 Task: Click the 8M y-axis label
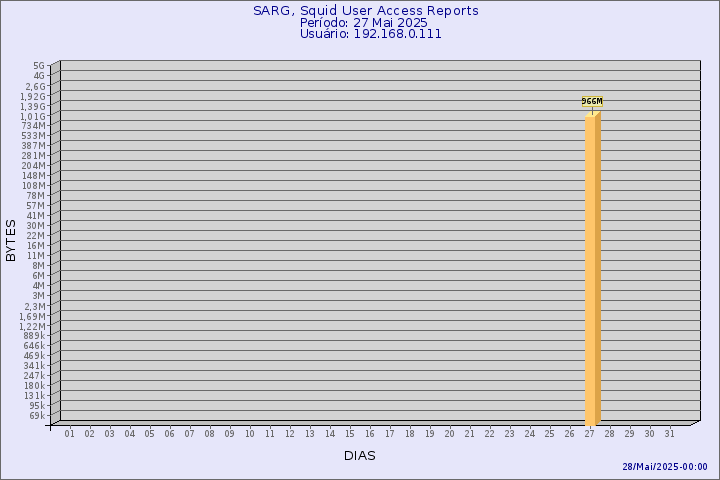[39, 265]
